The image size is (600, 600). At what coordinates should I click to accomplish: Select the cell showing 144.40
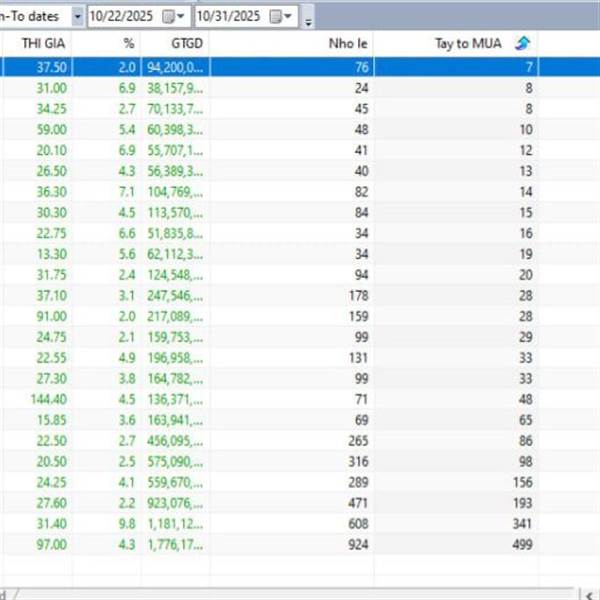[x=49, y=399]
